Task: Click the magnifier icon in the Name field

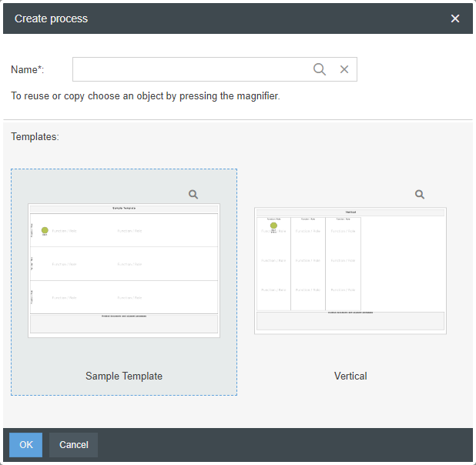Action: click(x=320, y=69)
